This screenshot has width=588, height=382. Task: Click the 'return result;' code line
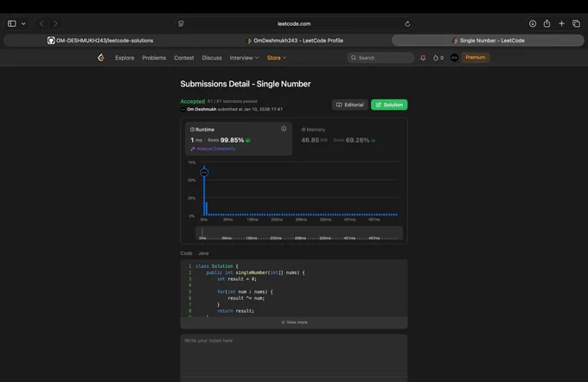point(235,311)
